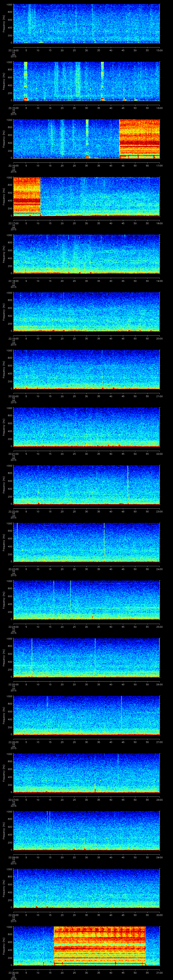Click the 22:20:00 start time label
Screen dimensions: 173x980
click(13, 396)
